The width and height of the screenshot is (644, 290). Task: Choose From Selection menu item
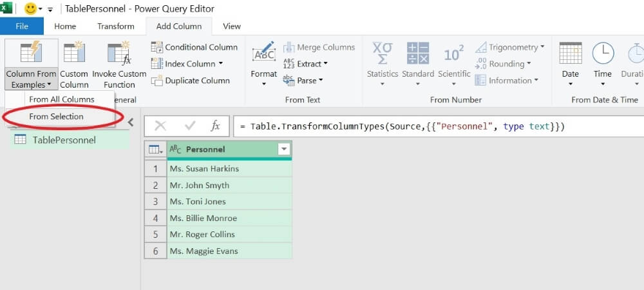point(56,117)
